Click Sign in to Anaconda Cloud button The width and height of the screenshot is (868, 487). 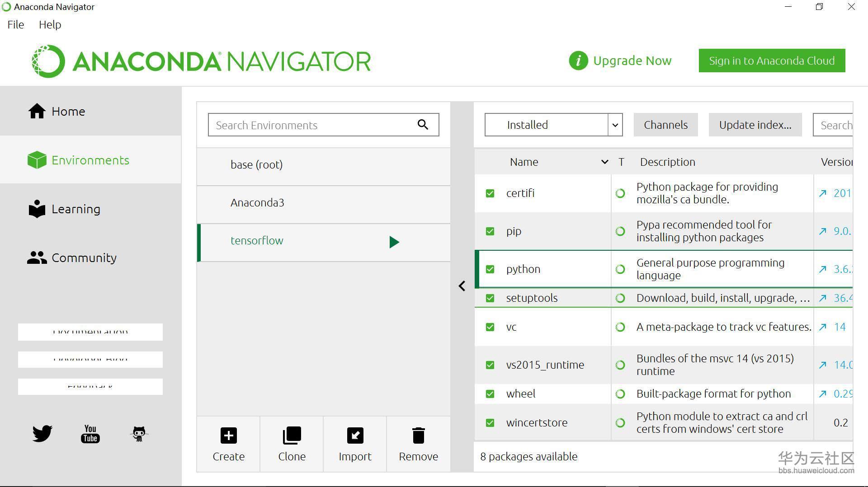pyautogui.click(x=772, y=61)
